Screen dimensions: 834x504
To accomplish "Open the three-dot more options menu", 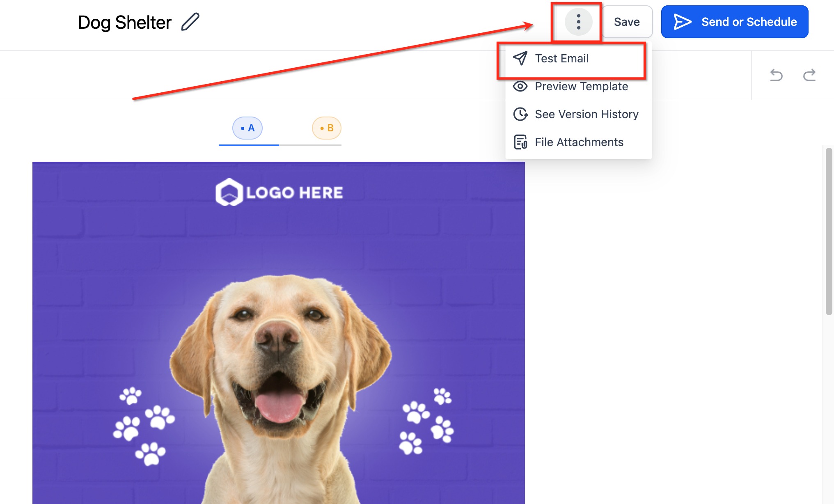I will click(x=578, y=22).
